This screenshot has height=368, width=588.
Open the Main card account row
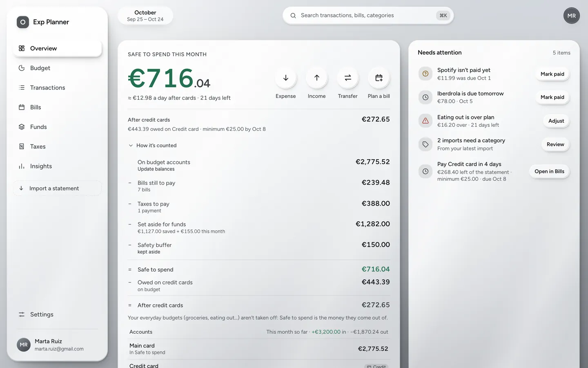pos(259,349)
